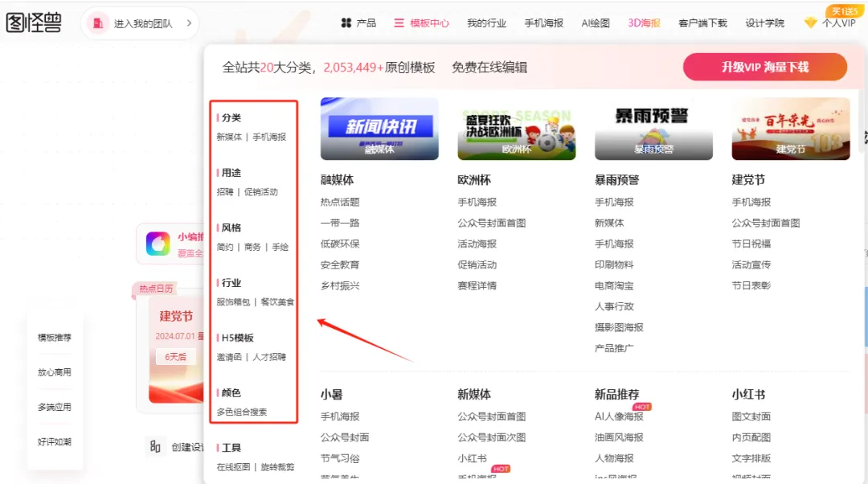This screenshot has width=868, height=484.
Task: Click the 餐饮美食 industry link
Action: [277, 302]
